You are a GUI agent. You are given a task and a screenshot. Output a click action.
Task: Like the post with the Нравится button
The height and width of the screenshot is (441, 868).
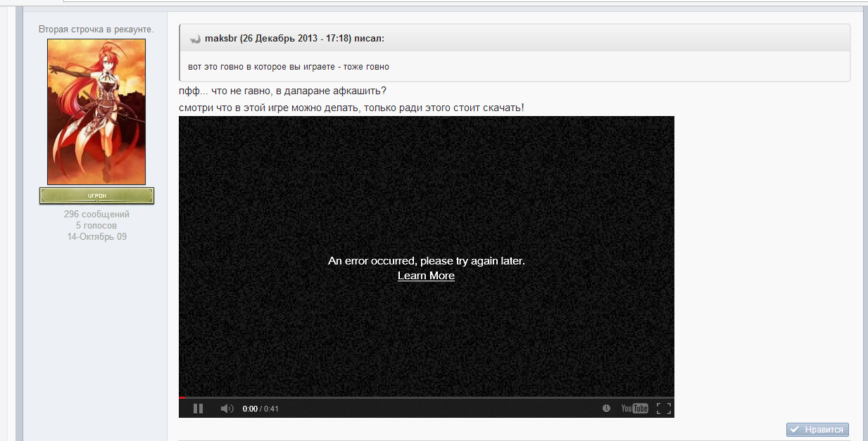point(817,430)
